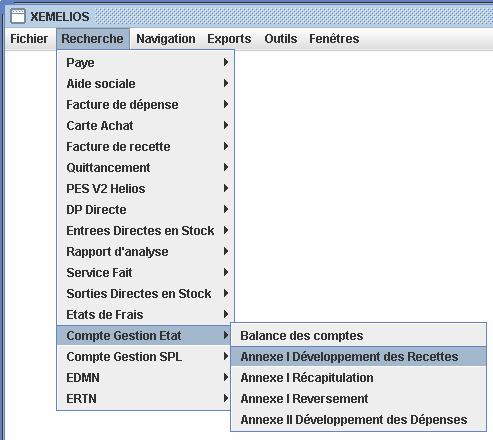Screen dimensions: 493x440
Task: Open the Fenêtres menu
Action: [334, 39]
